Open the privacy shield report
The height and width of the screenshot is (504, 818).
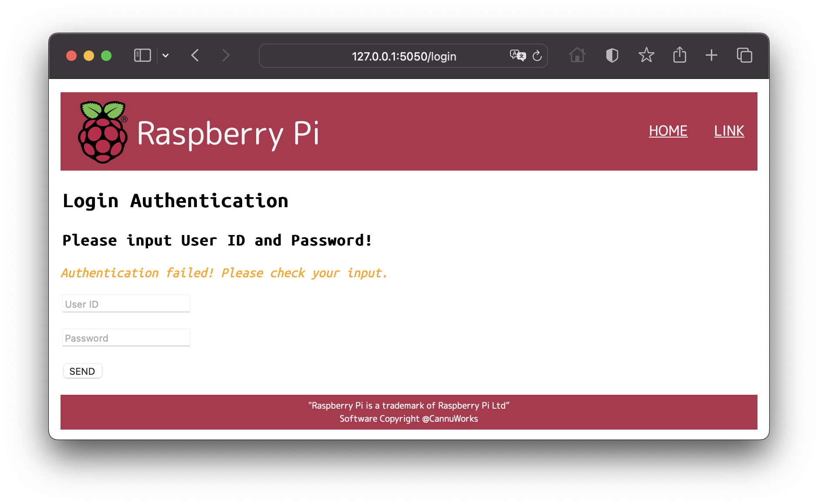coord(612,55)
